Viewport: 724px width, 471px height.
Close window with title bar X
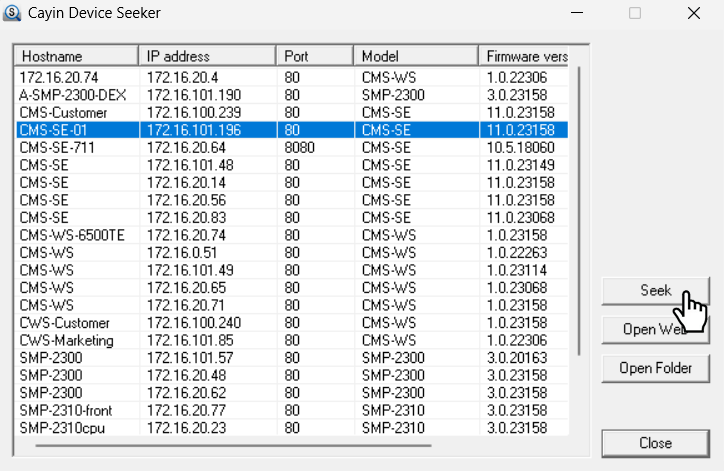[x=694, y=13]
